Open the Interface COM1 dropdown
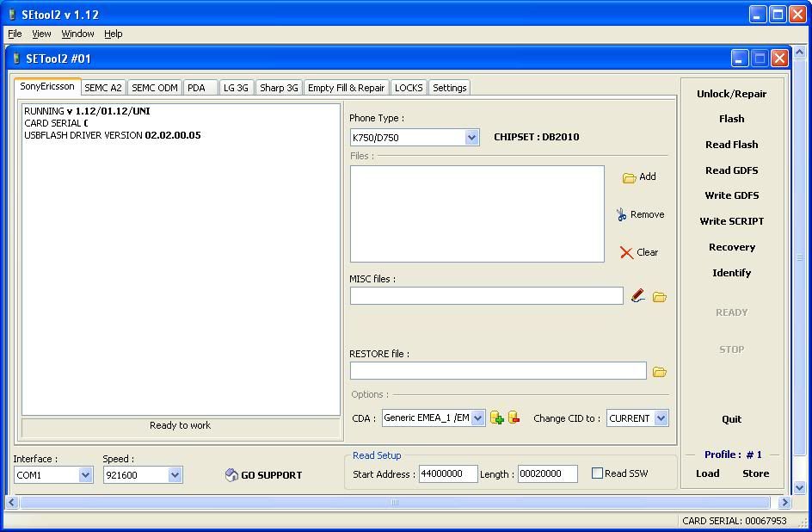 click(85, 474)
